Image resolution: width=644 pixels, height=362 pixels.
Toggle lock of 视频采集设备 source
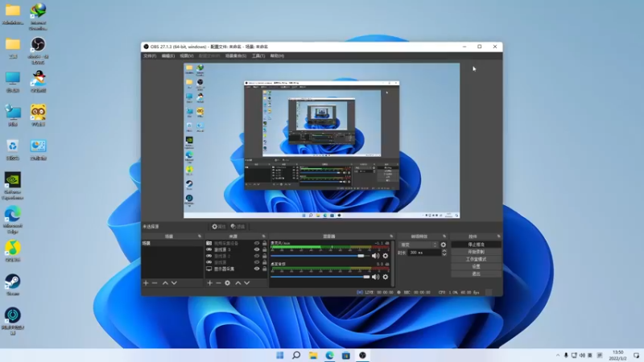tap(265, 244)
